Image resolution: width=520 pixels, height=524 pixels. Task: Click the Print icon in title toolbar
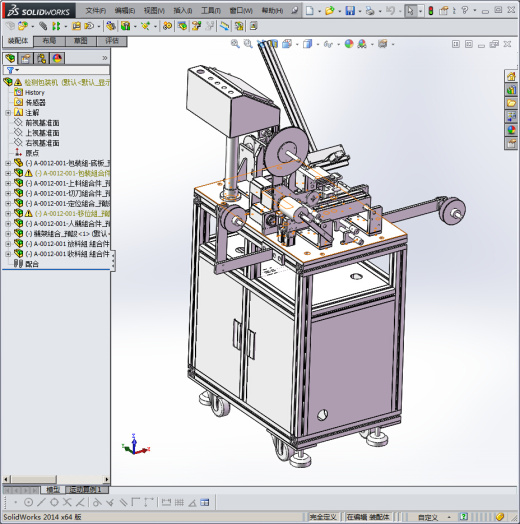click(x=370, y=11)
